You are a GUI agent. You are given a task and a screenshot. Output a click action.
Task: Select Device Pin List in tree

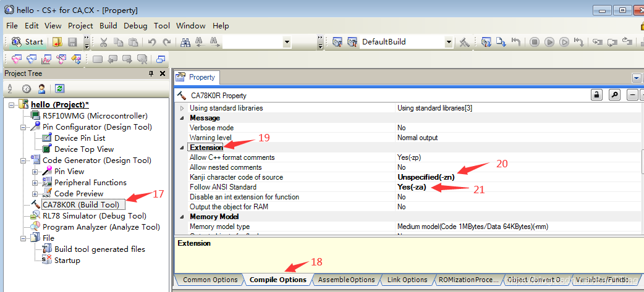(x=80, y=138)
